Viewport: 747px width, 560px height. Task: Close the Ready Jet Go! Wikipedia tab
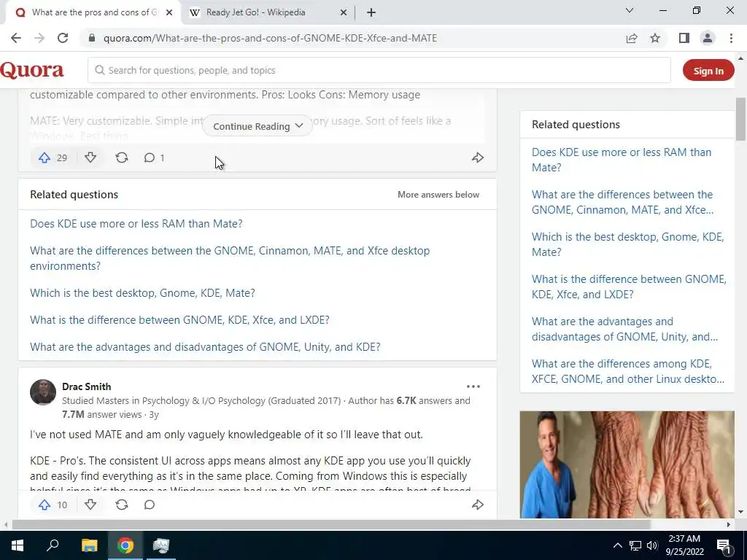pos(344,13)
